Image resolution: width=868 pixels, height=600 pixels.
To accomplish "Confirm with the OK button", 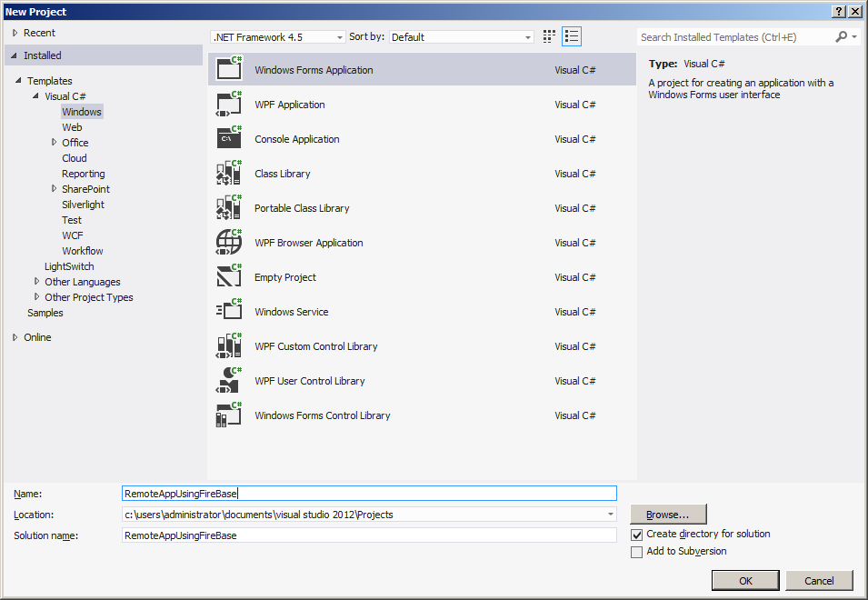I will (745, 581).
